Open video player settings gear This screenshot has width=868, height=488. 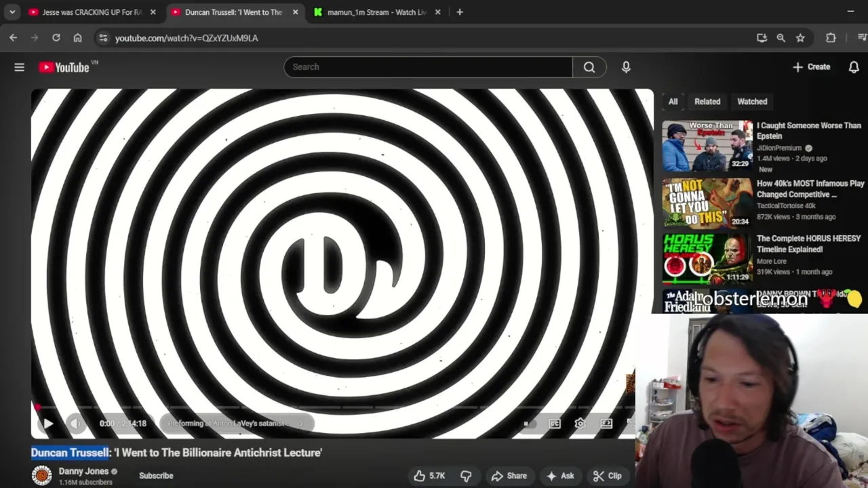(580, 424)
